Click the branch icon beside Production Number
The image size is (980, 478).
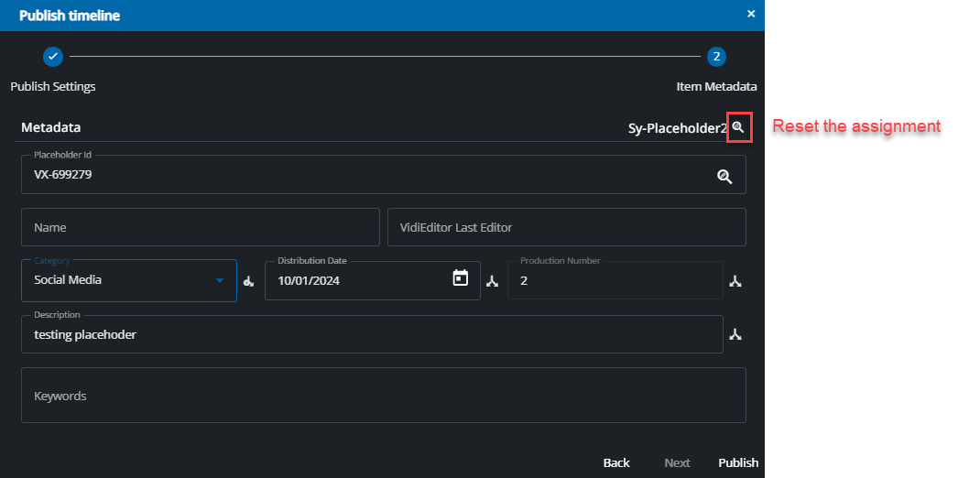click(735, 282)
